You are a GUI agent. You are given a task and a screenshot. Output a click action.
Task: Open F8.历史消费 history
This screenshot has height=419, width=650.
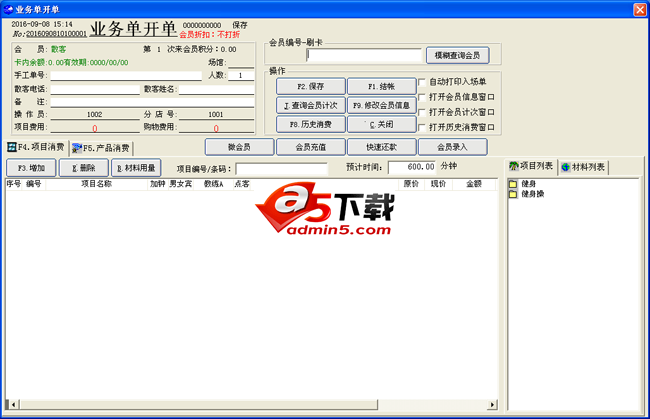coord(311,124)
